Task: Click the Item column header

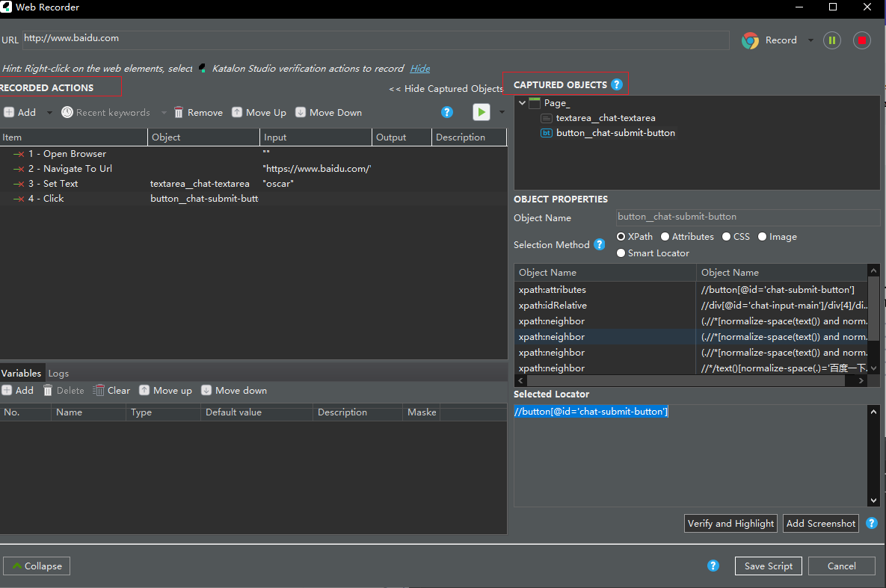Action: coord(73,137)
